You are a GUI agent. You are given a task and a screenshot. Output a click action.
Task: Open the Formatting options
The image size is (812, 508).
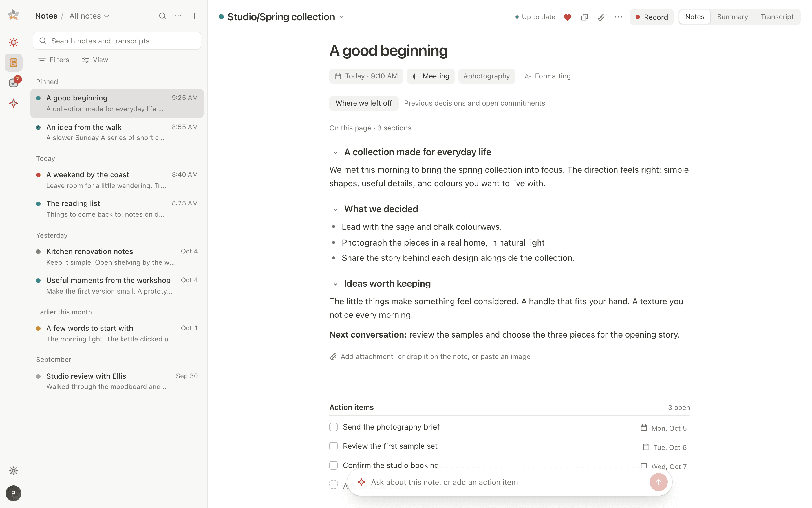(547, 76)
